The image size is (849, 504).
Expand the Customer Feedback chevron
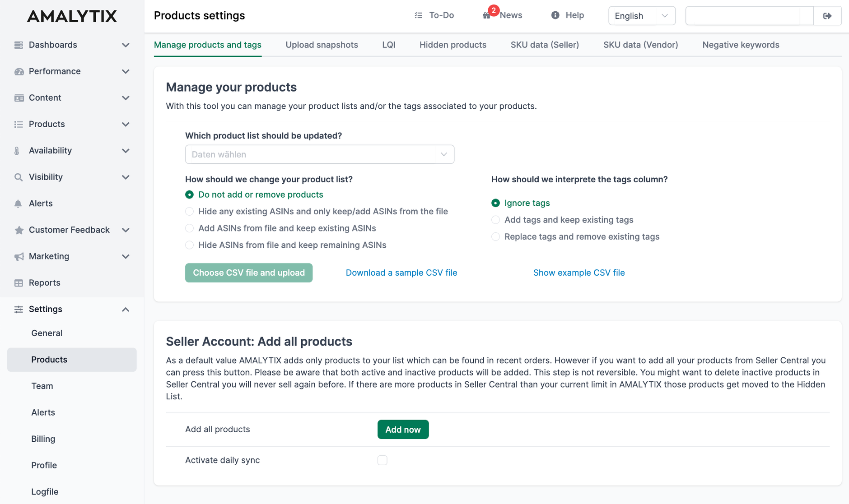click(126, 230)
